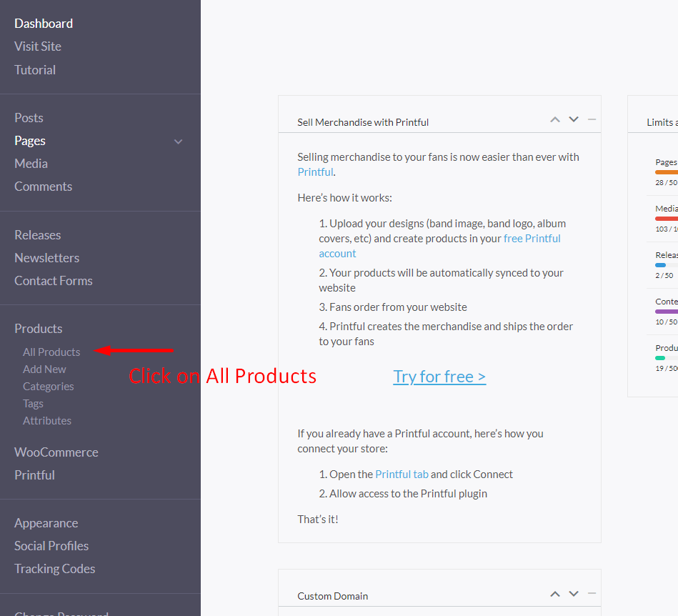
Task: Open the Visit Site link
Action: pyautogui.click(x=38, y=46)
